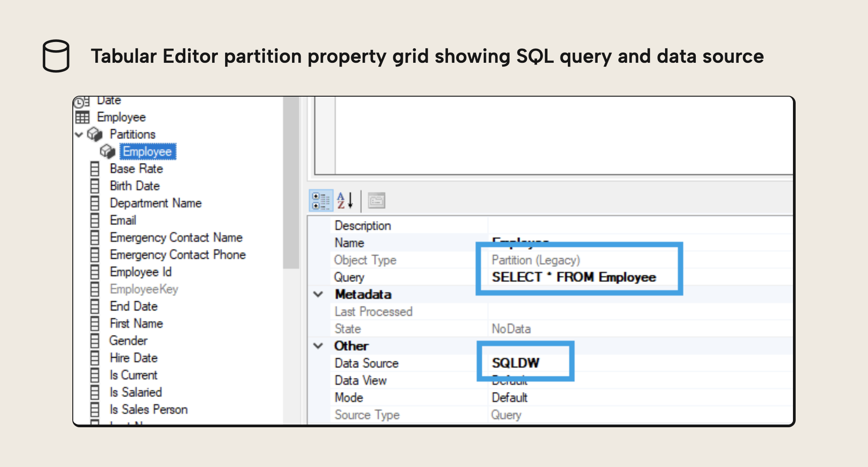Image resolution: width=868 pixels, height=467 pixels.
Task: Select the End Date column
Action: pos(133,306)
